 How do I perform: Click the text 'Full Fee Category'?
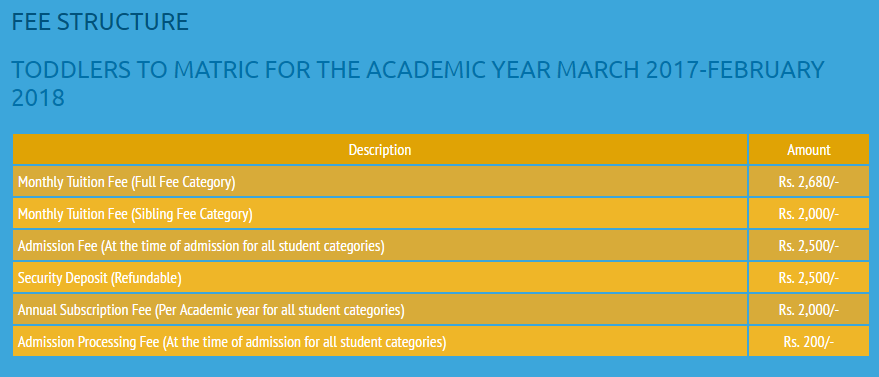pos(183,183)
